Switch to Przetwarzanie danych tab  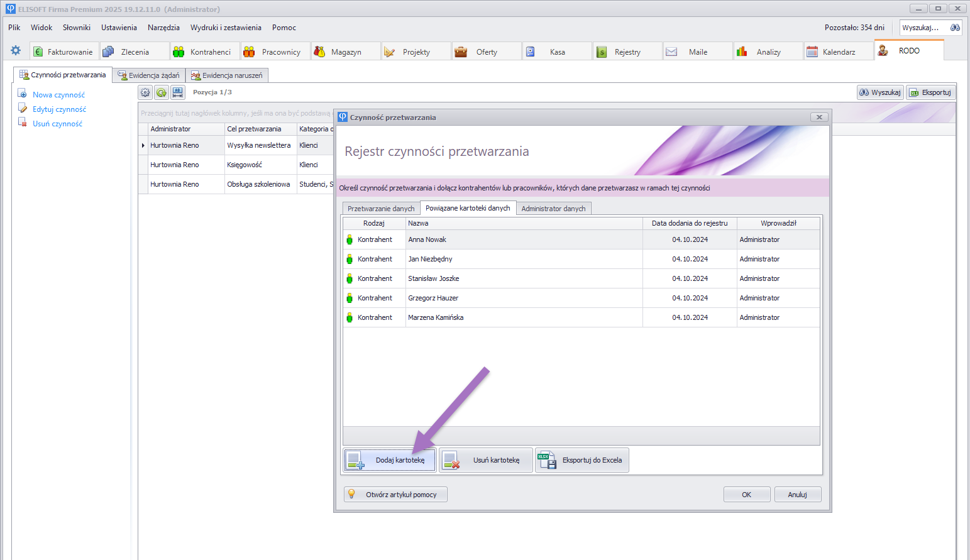(x=381, y=209)
